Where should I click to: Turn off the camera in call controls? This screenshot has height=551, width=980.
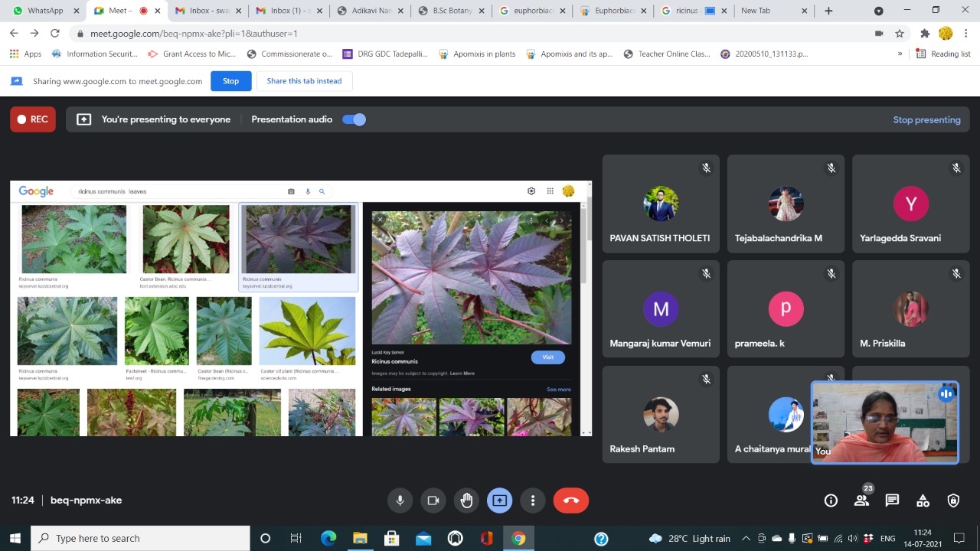tap(433, 500)
